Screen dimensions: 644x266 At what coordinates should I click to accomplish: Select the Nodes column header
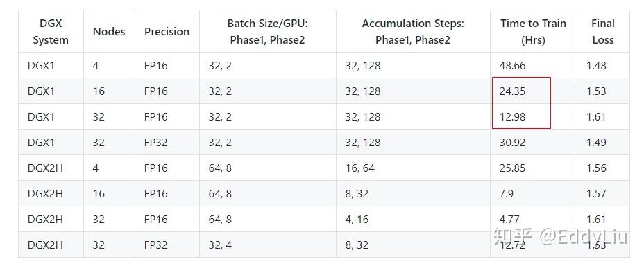click(109, 32)
